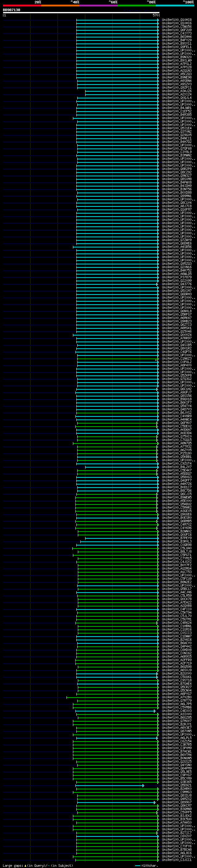Select the UniRef100_C7XFY6 label
Viewport: 197px width, 868px height.
(x=177, y=846)
